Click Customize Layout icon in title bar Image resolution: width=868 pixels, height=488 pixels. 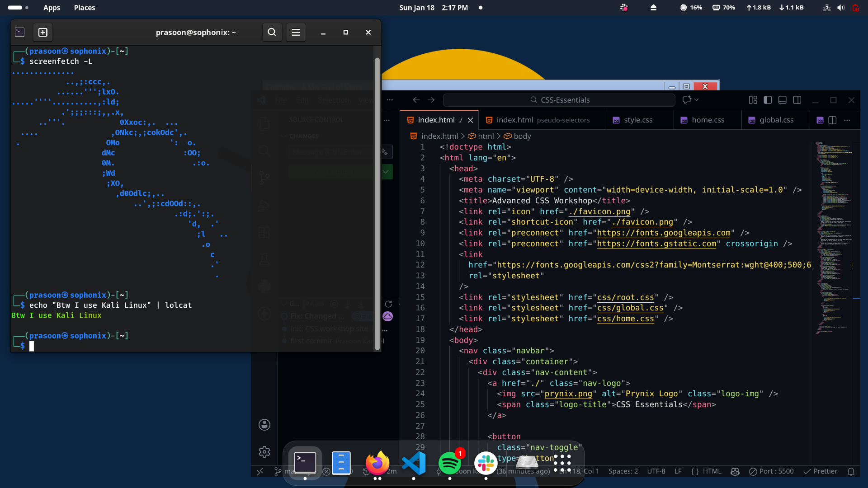click(x=753, y=100)
